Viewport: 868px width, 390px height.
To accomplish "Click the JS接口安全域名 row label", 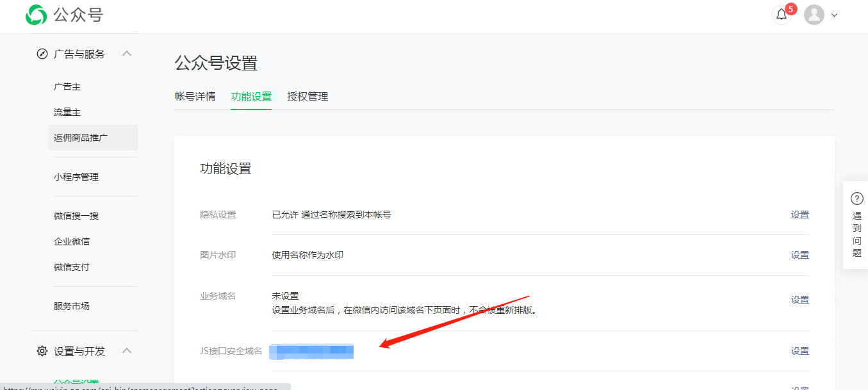I will [x=231, y=351].
